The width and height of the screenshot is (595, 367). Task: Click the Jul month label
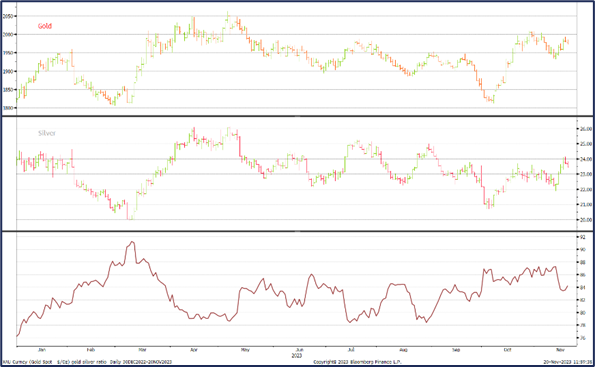click(x=351, y=350)
